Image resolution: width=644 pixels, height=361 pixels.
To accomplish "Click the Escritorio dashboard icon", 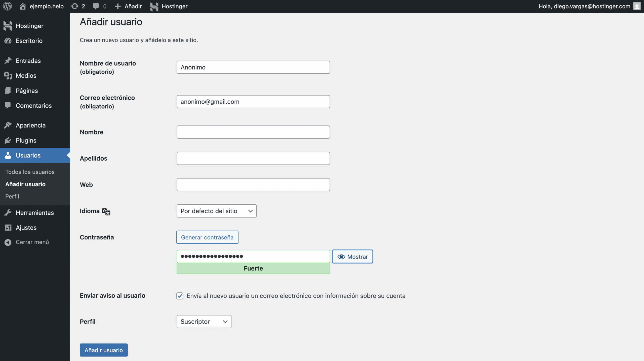I will pyautogui.click(x=8, y=41).
